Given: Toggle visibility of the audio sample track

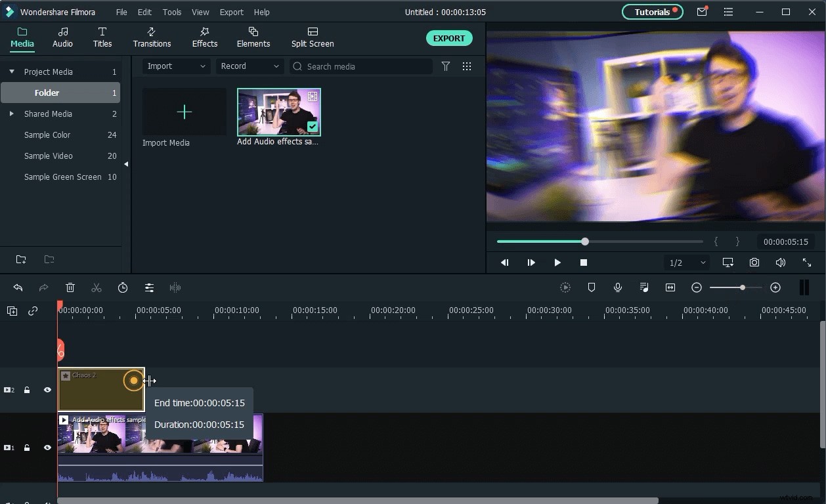Looking at the screenshot, I should click(47, 448).
